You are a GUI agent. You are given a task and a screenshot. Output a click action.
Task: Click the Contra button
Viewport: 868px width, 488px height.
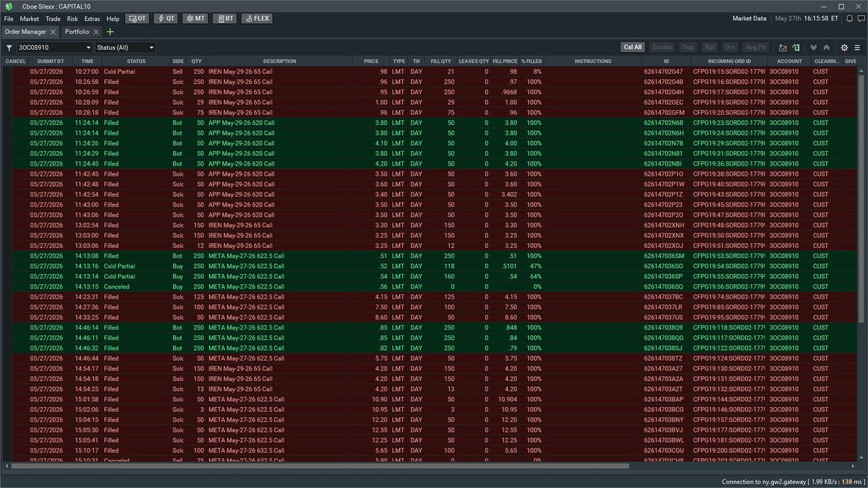[662, 47]
